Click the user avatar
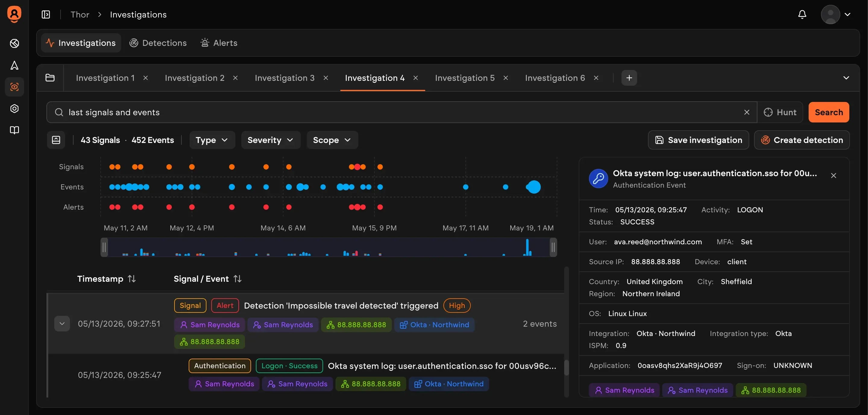This screenshot has height=415, width=868. pyautogui.click(x=830, y=14)
